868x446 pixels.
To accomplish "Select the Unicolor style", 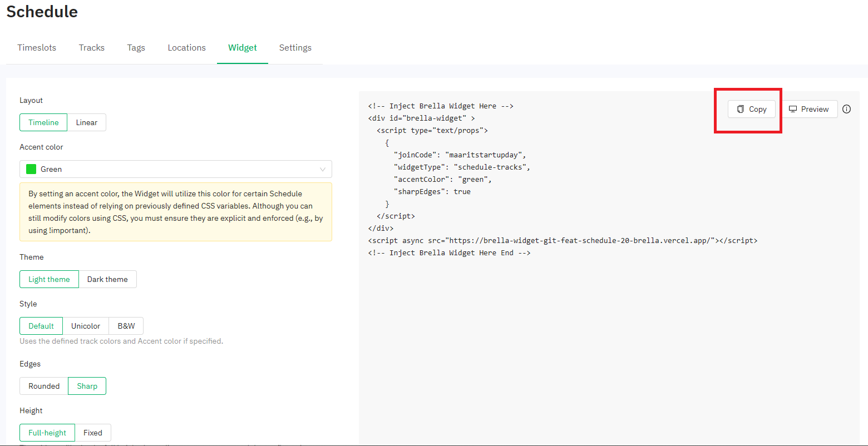I will pos(86,326).
